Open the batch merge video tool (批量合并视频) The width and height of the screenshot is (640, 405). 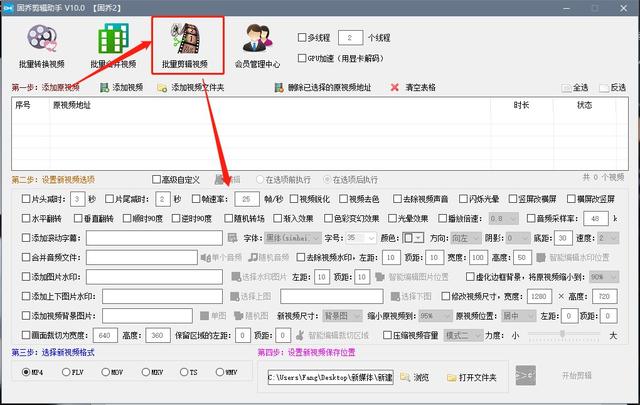[x=112, y=47]
